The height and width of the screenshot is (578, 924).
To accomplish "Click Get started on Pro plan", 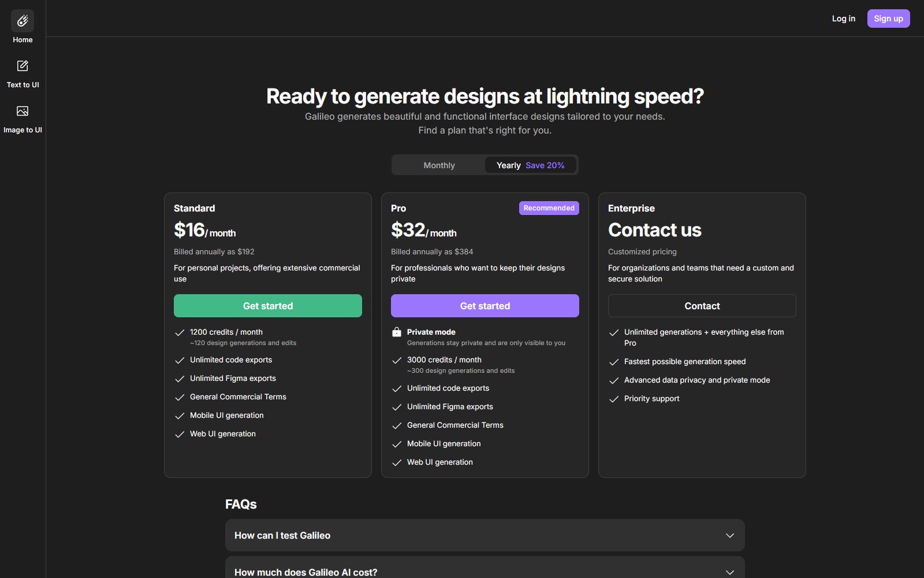I will pos(485,306).
